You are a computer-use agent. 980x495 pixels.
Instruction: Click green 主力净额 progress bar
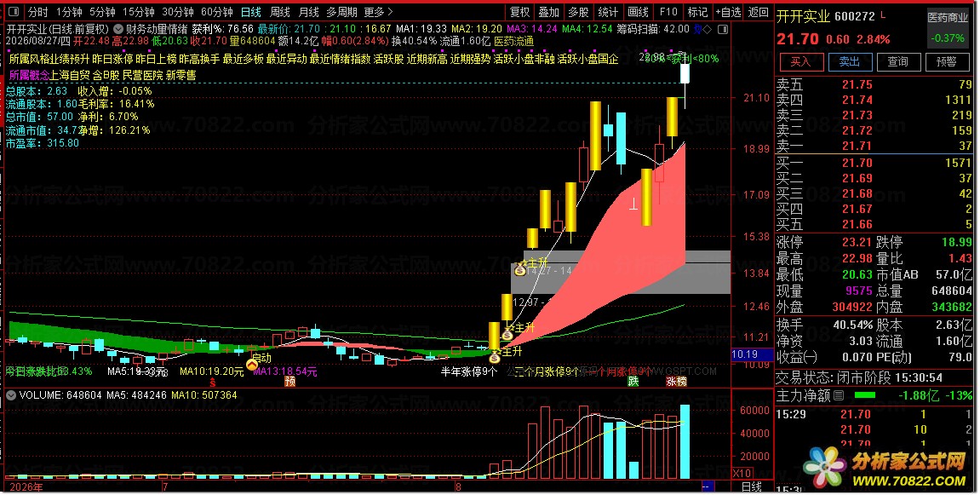[x=865, y=395]
